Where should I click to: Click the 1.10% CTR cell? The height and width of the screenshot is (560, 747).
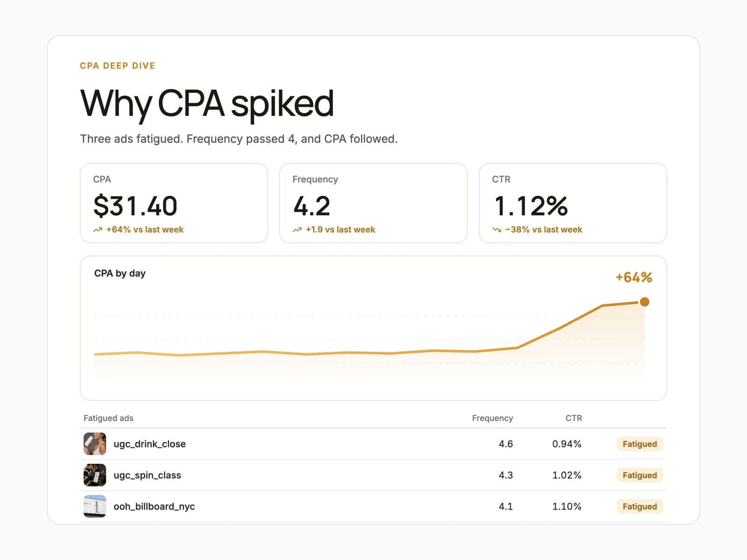tap(567, 506)
